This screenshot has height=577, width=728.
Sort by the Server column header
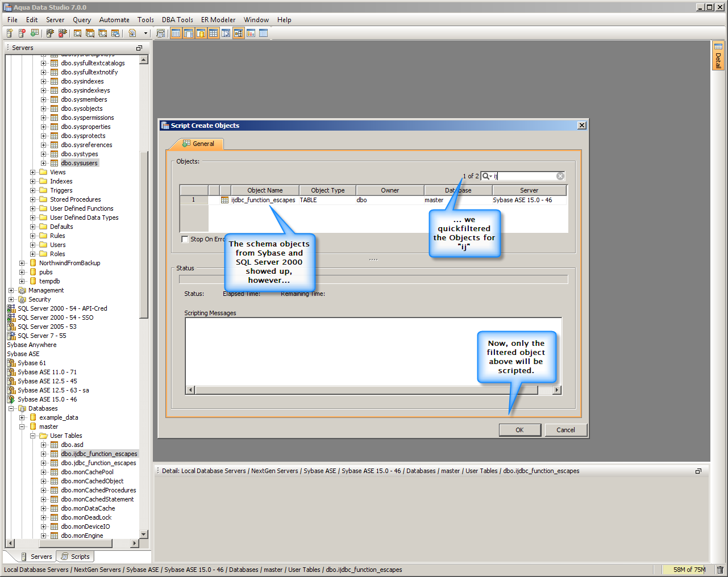529,190
